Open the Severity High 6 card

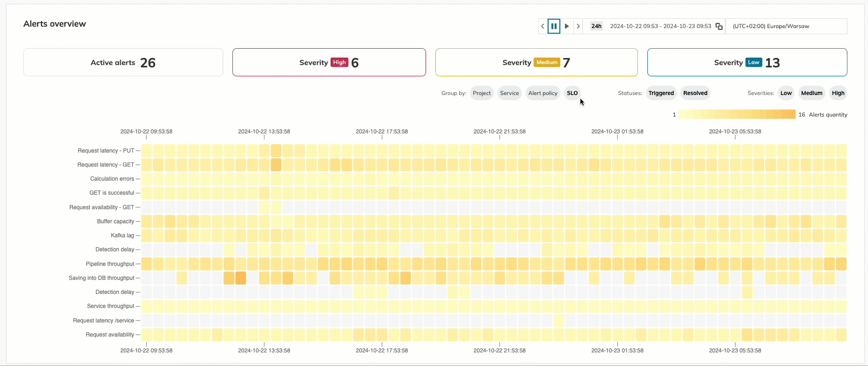329,62
